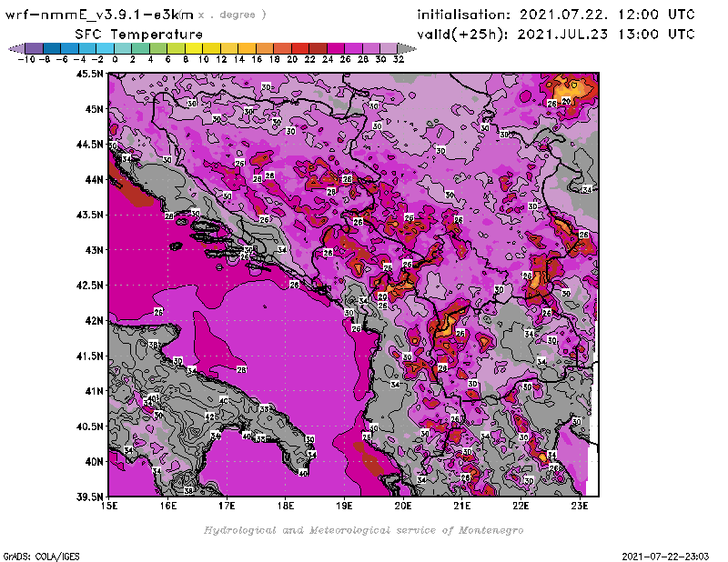Click the '43.5N' latitude label

tap(89, 215)
